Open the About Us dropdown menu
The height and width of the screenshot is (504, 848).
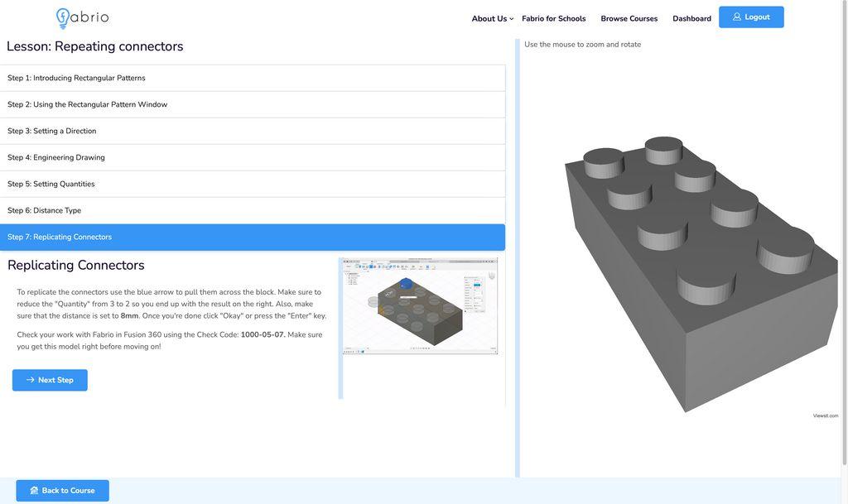pos(492,18)
